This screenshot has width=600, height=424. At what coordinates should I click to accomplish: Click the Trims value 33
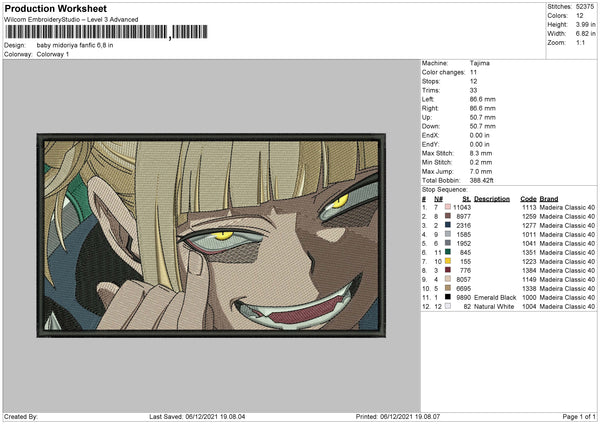(x=473, y=90)
